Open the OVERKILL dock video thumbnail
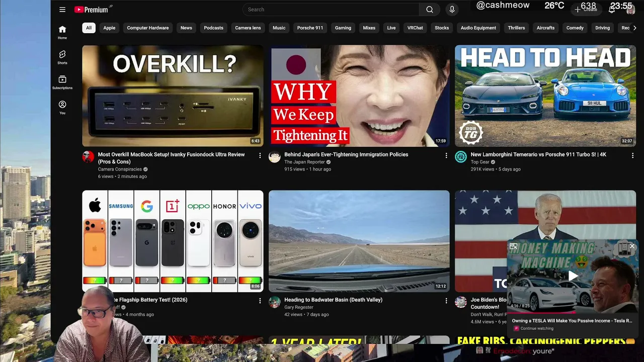The image size is (644, 362). point(173,96)
